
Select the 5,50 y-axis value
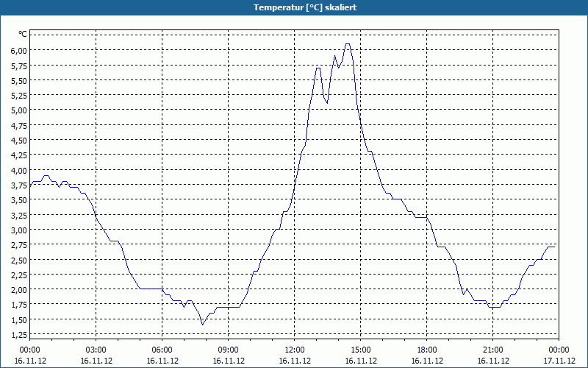pyautogui.click(x=20, y=80)
